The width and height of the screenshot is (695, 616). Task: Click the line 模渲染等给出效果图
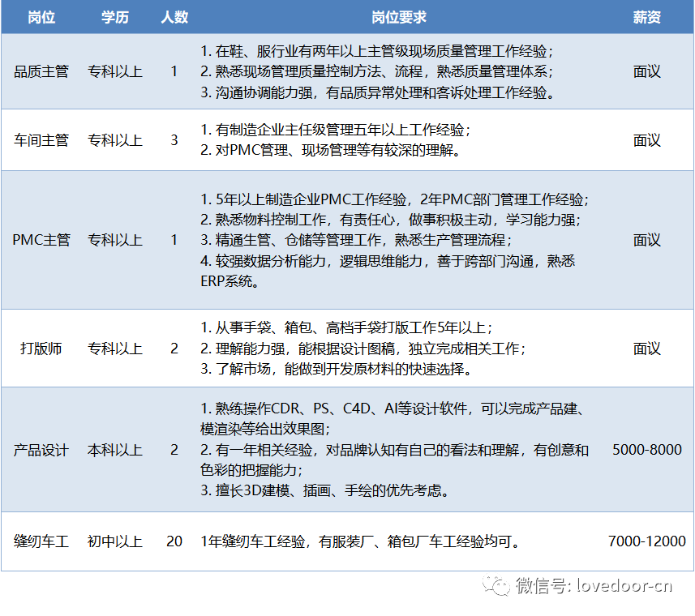[265, 429]
